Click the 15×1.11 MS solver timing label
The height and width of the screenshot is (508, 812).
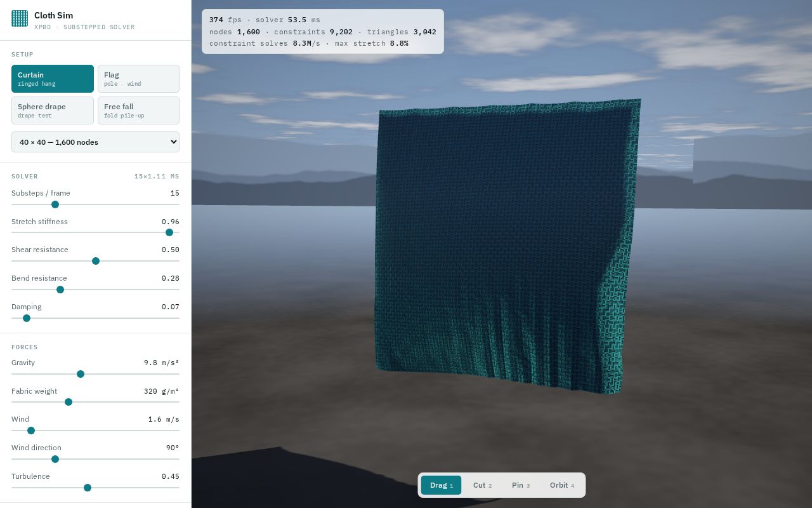point(157,177)
